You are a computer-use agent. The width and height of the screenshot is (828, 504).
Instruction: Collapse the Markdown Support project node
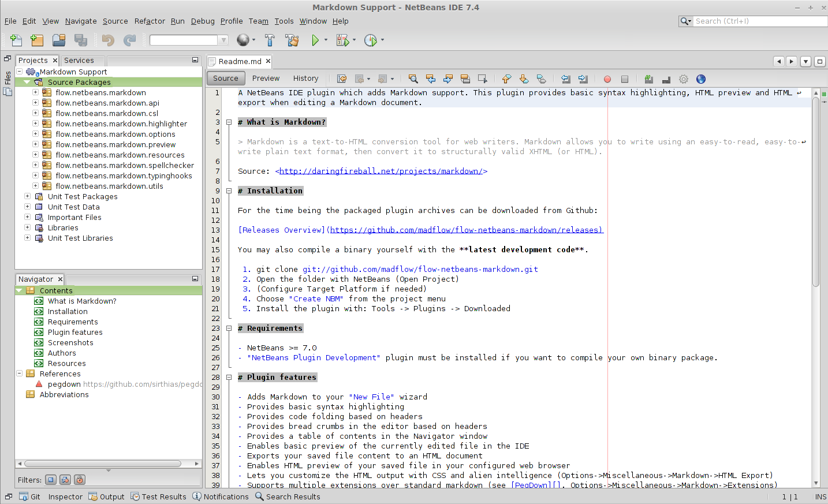tap(19, 72)
